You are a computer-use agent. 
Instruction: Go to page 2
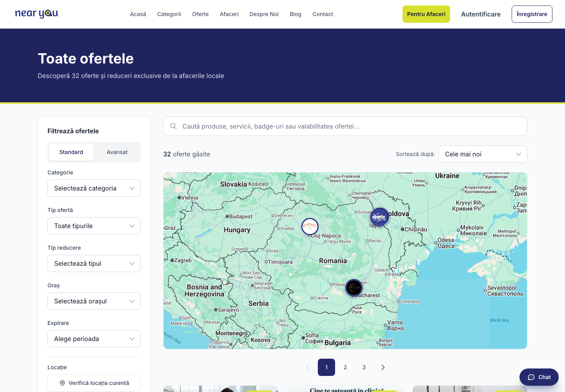point(345,367)
